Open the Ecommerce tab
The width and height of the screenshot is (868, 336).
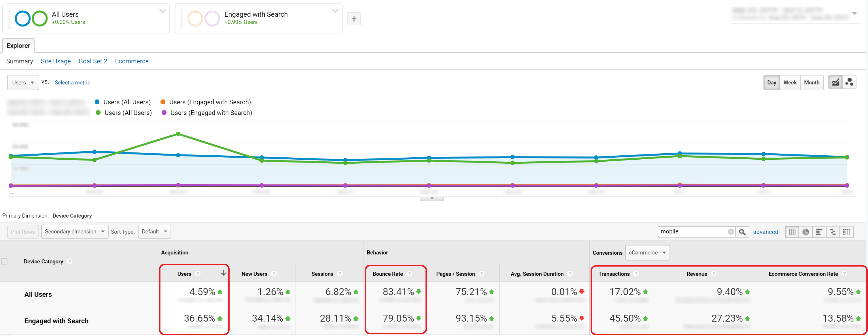coord(132,61)
